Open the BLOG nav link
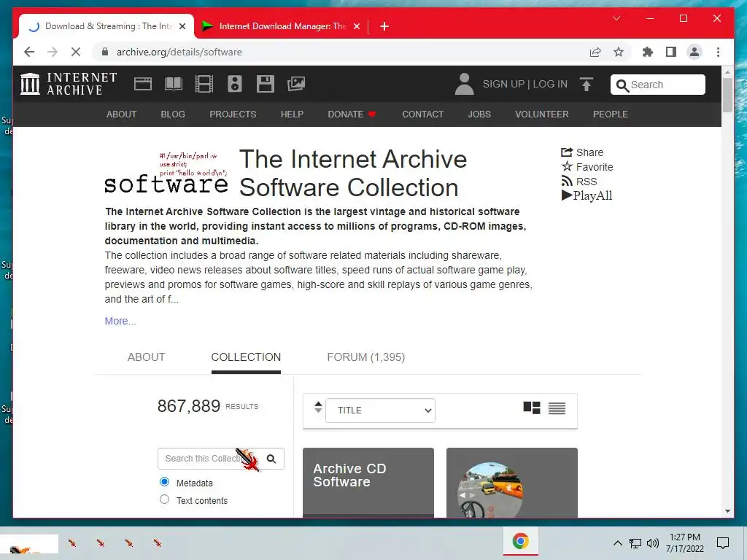Image resolution: width=747 pixels, height=560 pixels. [x=173, y=114]
